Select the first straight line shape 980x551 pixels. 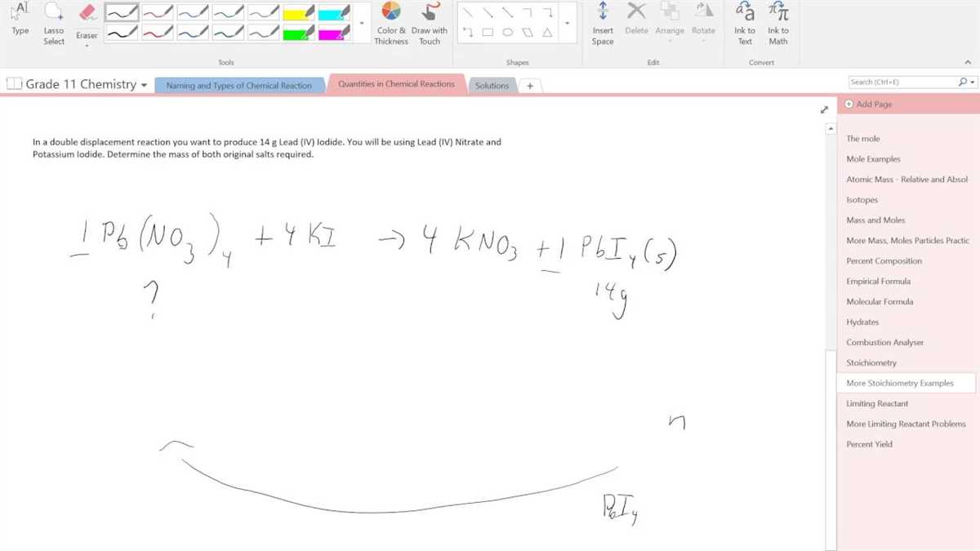[x=467, y=13]
